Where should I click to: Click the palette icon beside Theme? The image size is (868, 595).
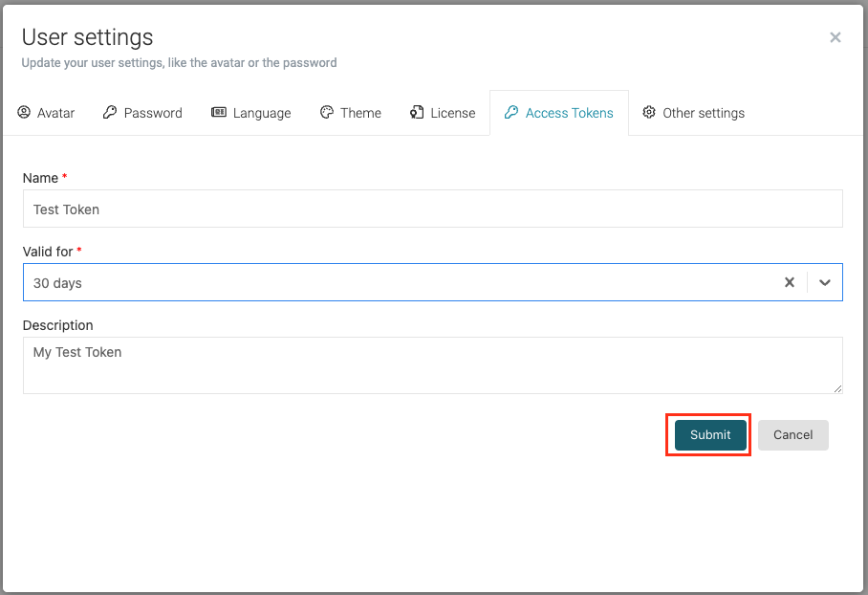[327, 112]
